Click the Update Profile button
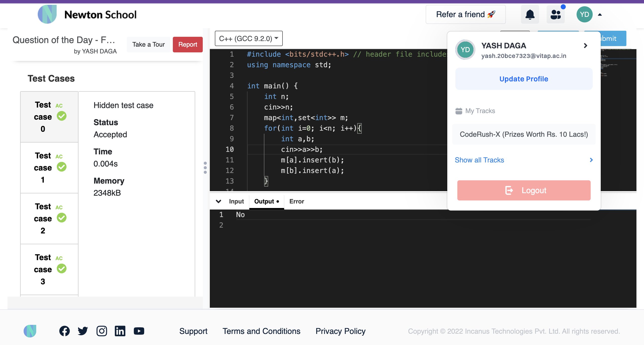The image size is (644, 345). (524, 79)
